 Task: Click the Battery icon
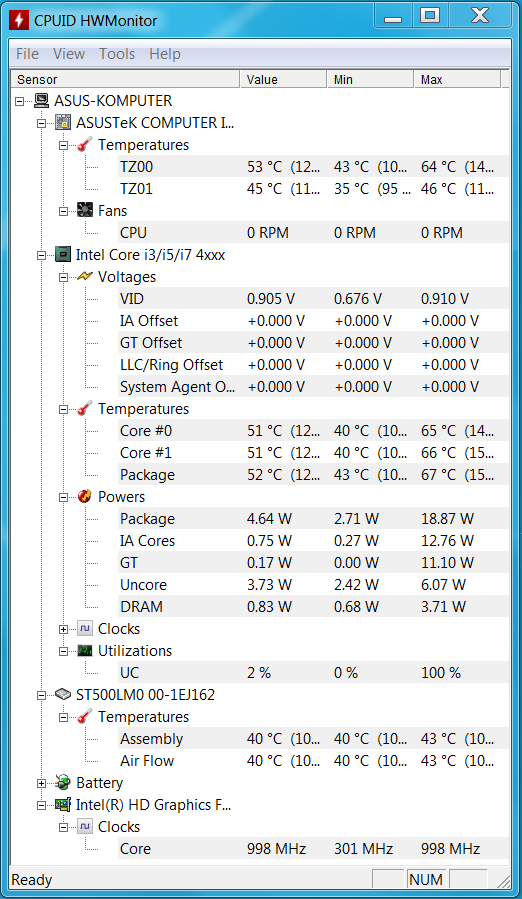coord(63,783)
